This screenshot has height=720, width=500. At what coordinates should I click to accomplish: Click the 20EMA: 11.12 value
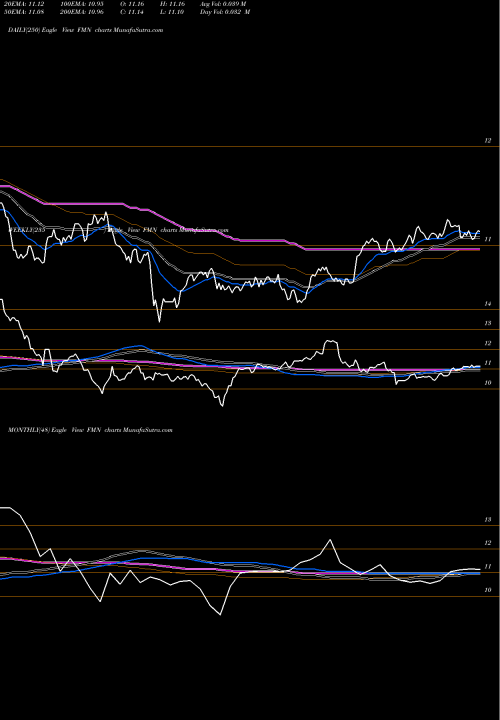24,4
